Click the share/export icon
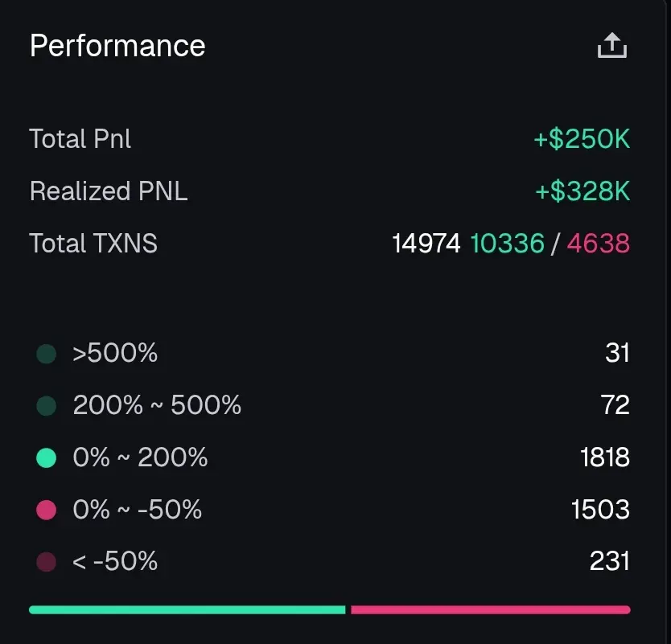This screenshot has width=671, height=644. (x=611, y=46)
